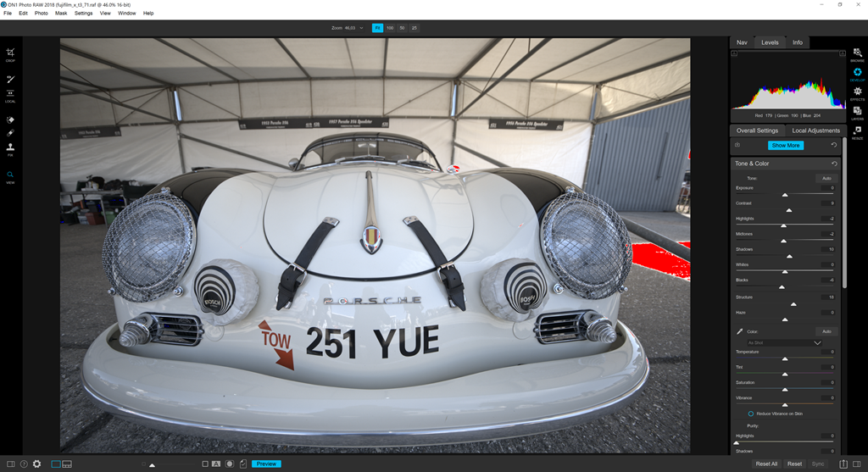Select the Crop tool
Viewport: 868px width, 472px height.
tap(10, 53)
